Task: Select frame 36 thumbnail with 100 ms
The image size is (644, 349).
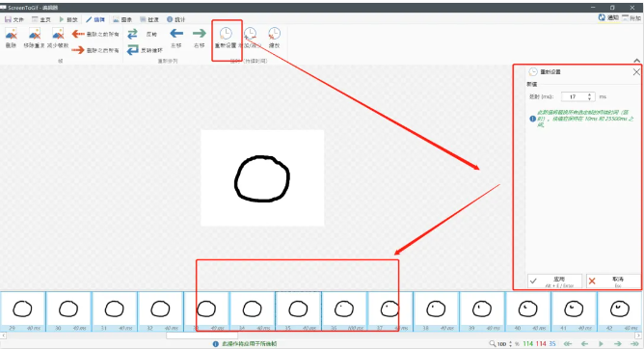Action: pos(344,311)
